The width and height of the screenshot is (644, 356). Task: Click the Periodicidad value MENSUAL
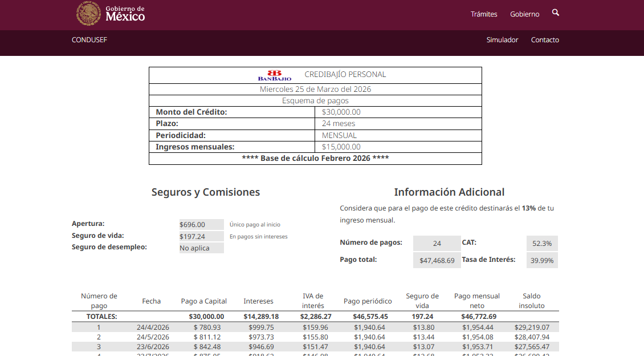tap(339, 135)
